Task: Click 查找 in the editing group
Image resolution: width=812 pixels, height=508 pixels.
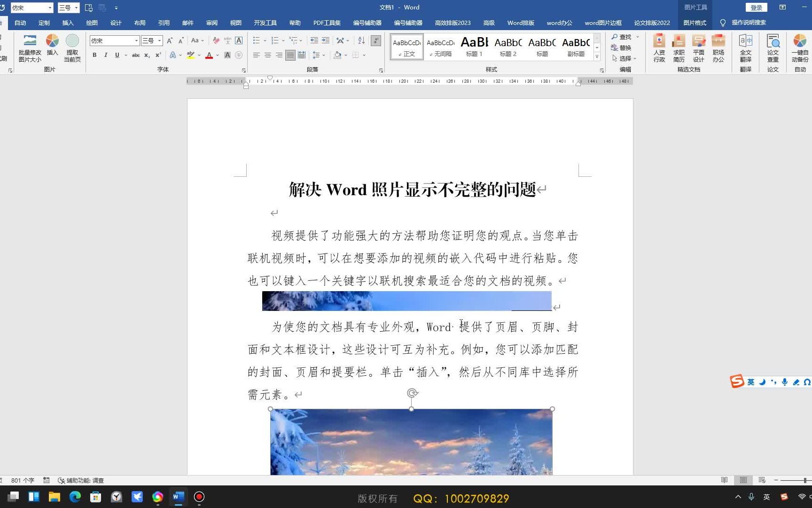Action: tap(622, 37)
